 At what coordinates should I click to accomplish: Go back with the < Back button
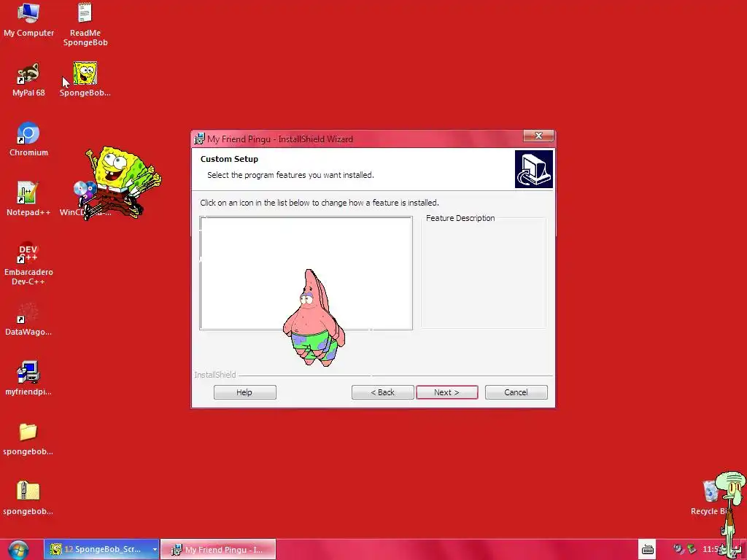point(382,392)
